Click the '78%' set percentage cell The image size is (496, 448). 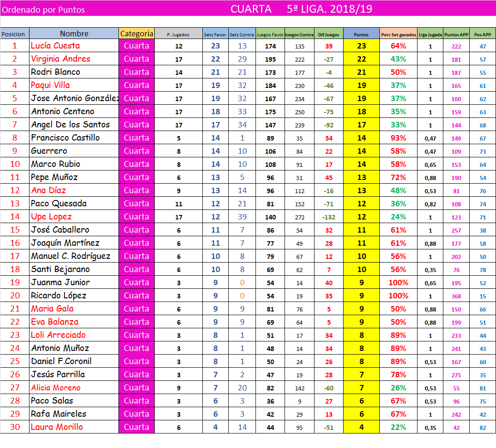coord(398,375)
